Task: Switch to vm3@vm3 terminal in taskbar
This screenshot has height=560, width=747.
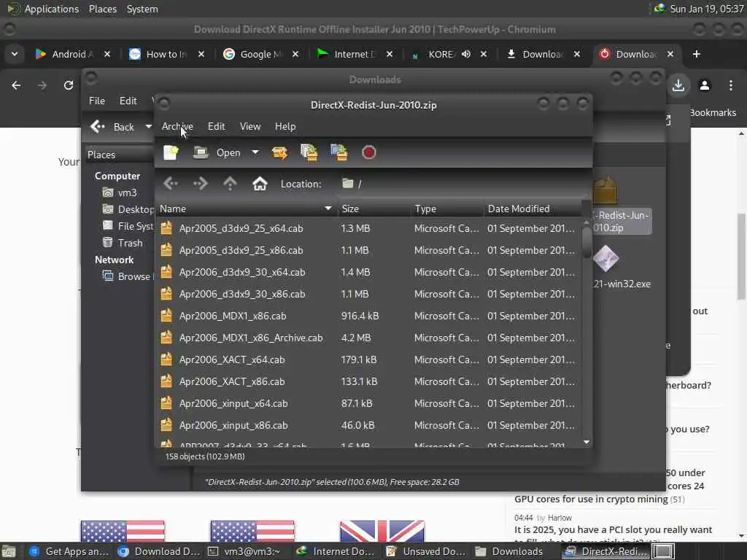Action: tap(245, 551)
